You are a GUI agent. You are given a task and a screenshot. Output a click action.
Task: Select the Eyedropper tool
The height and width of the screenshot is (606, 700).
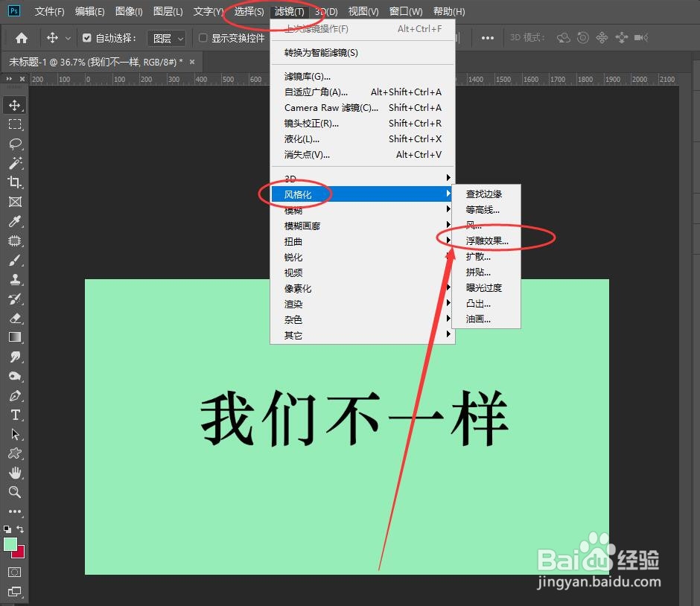click(16, 221)
